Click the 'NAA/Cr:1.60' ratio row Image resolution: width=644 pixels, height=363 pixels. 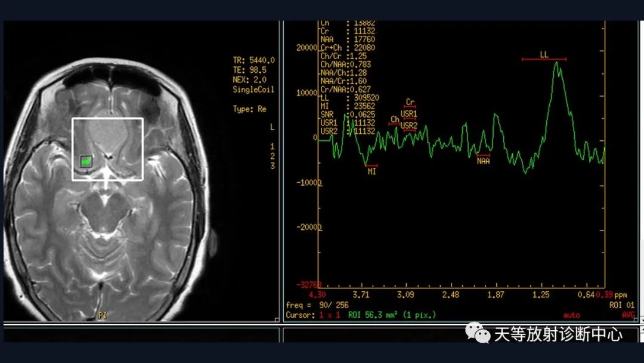tap(344, 81)
